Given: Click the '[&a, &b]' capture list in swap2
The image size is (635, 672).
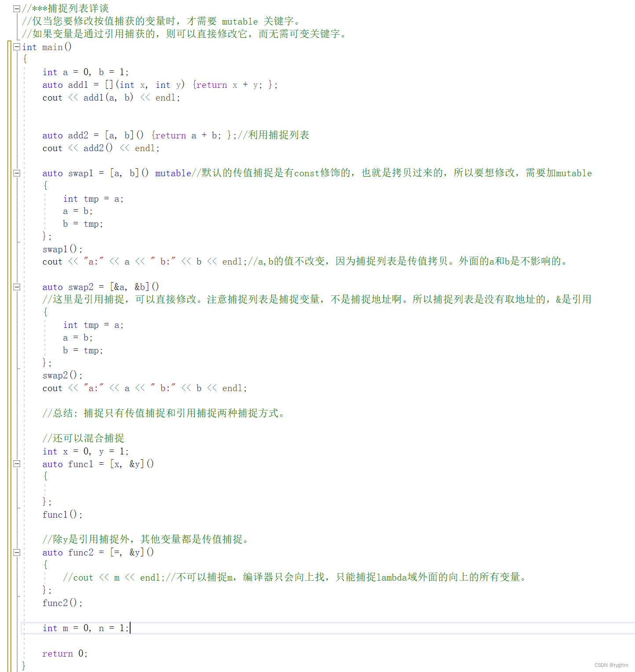Looking at the screenshot, I should tap(130, 287).
